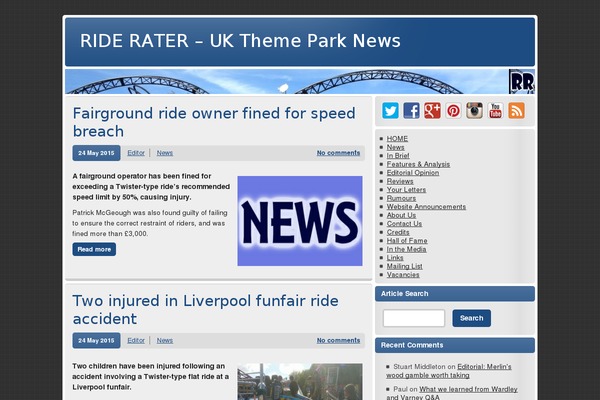The height and width of the screenshot is (400, 600).
Task: Open the YouTube icon
Action: pos(495,111)
